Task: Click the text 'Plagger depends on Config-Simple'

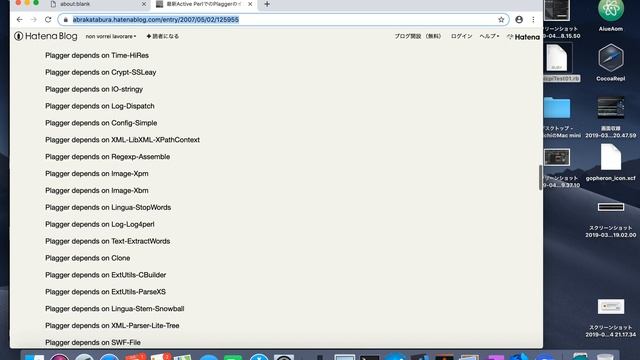Action: [x=101, y=123]
